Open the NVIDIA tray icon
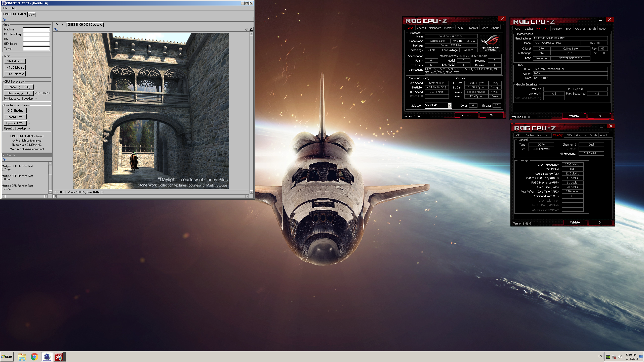Viewport: 644px width, 362px height. [608, 357]
